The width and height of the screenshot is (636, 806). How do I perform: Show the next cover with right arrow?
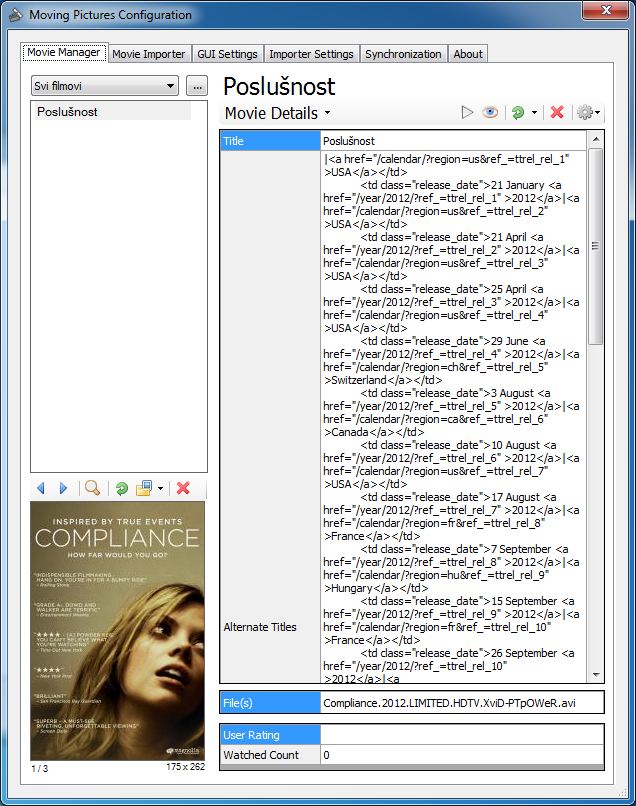pos(64,488)
